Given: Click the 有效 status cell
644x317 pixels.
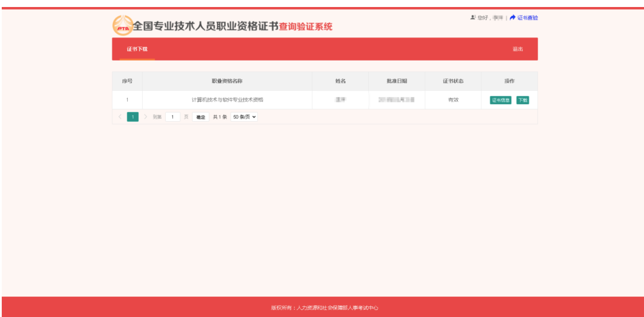Looking at the screenshot, I should pos(453,100).
